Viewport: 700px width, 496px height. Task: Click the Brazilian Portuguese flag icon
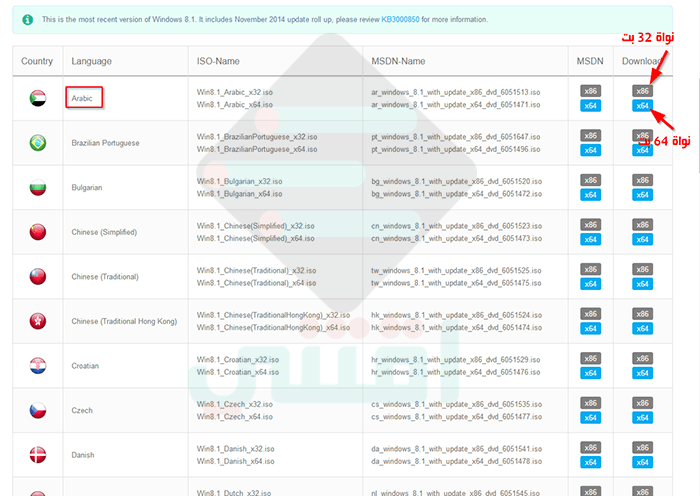click(38, 143)
